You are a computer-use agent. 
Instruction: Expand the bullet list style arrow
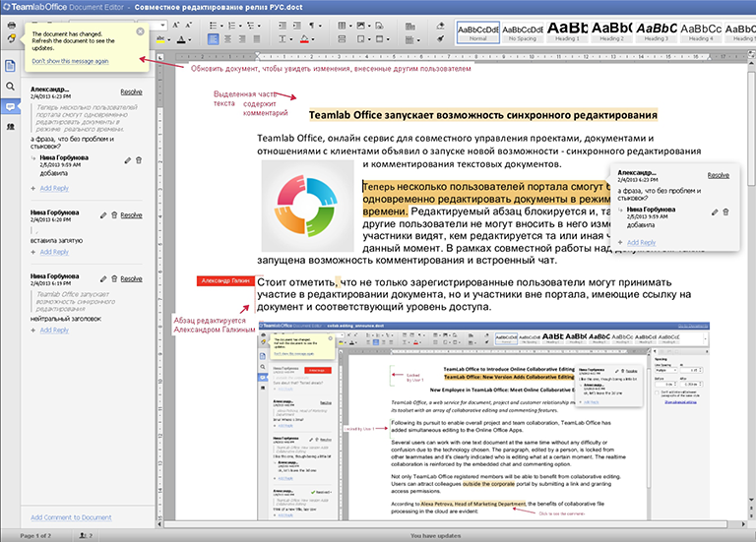coord(221,26)
